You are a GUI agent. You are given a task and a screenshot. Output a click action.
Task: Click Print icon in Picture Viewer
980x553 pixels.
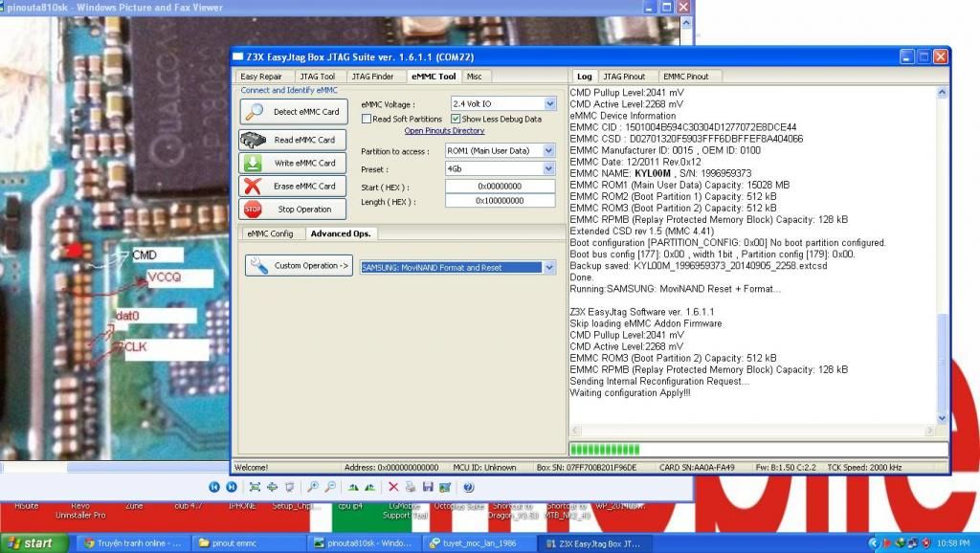pos(410,487)
